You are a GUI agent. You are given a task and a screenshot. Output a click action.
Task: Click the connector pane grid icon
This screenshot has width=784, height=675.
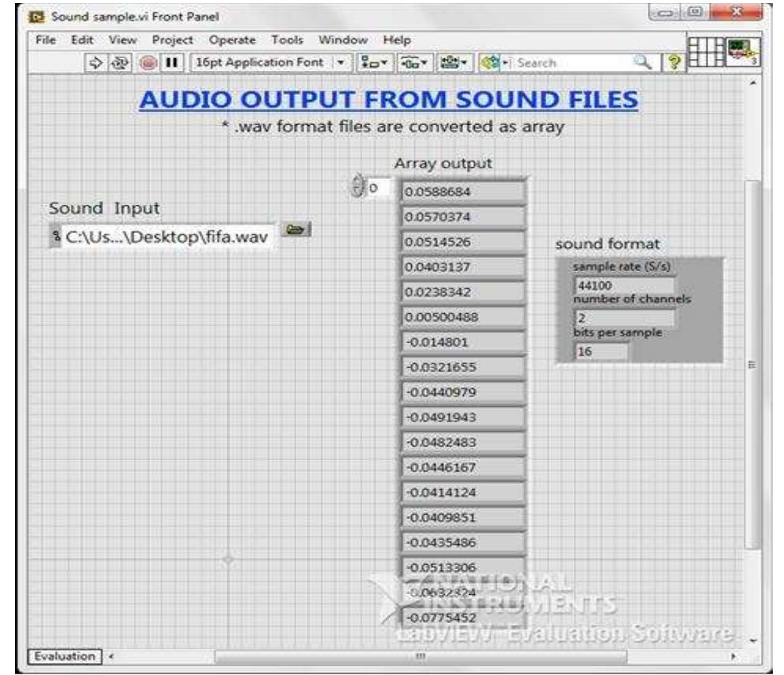coord(705,51)
